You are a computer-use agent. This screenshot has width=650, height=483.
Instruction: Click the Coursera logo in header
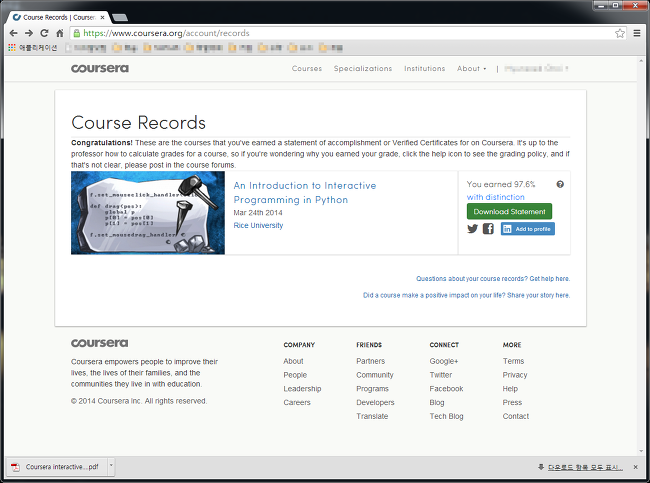click(100, 68)
